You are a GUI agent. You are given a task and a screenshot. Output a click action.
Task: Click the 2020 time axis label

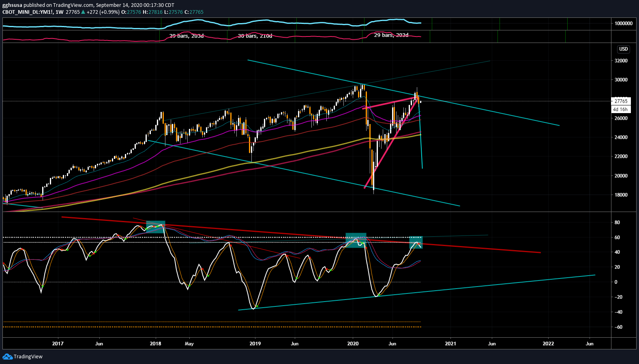(x=353, y=344)
